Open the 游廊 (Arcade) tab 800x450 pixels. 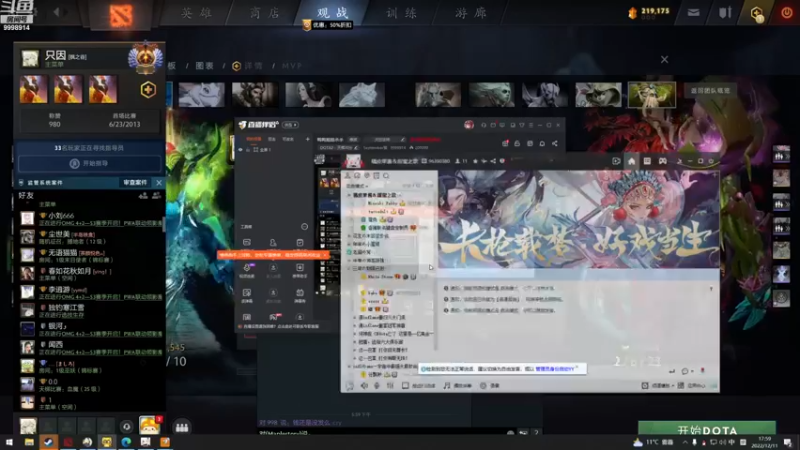[x=470, y=13]
